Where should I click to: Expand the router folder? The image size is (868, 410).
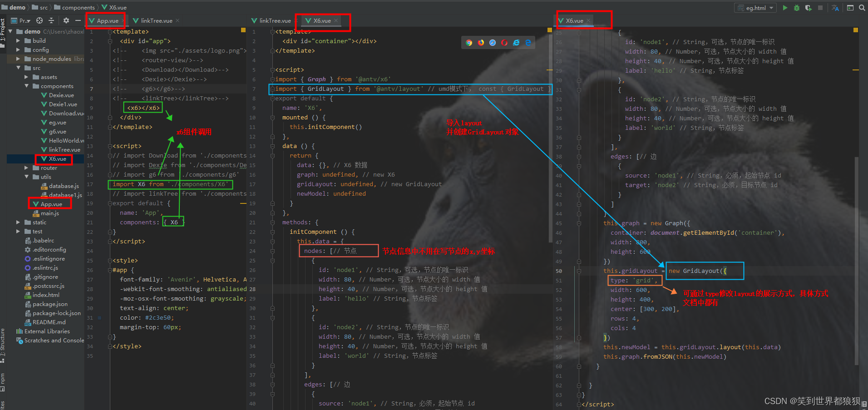click(x=26, y=168)
